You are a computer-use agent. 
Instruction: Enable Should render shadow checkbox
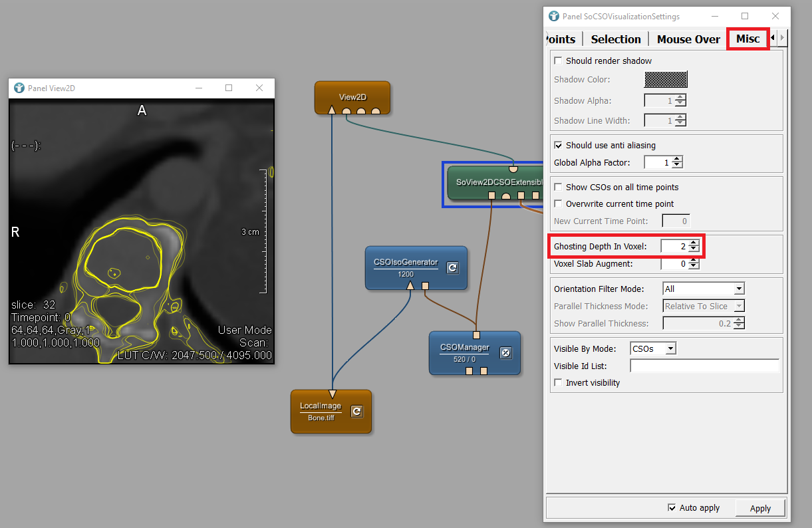558,61
